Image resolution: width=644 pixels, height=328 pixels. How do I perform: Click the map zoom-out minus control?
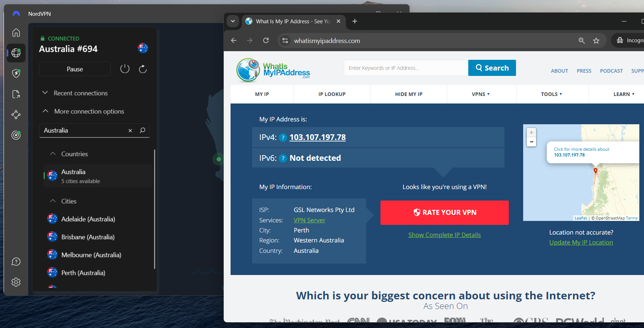pyautogui.click(x=531, y=141)
